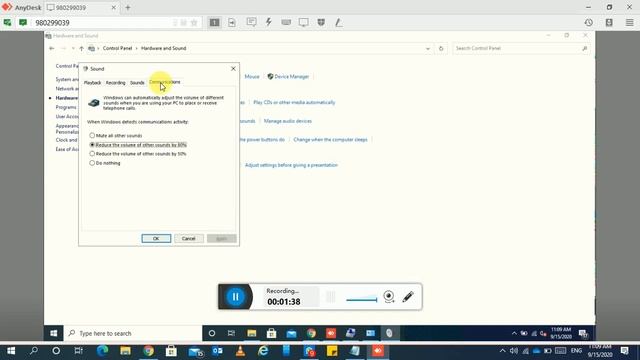This screenshot has height=360, width=640.
Task: Click Play CDs or other media automatically
Action: (294, 102)
